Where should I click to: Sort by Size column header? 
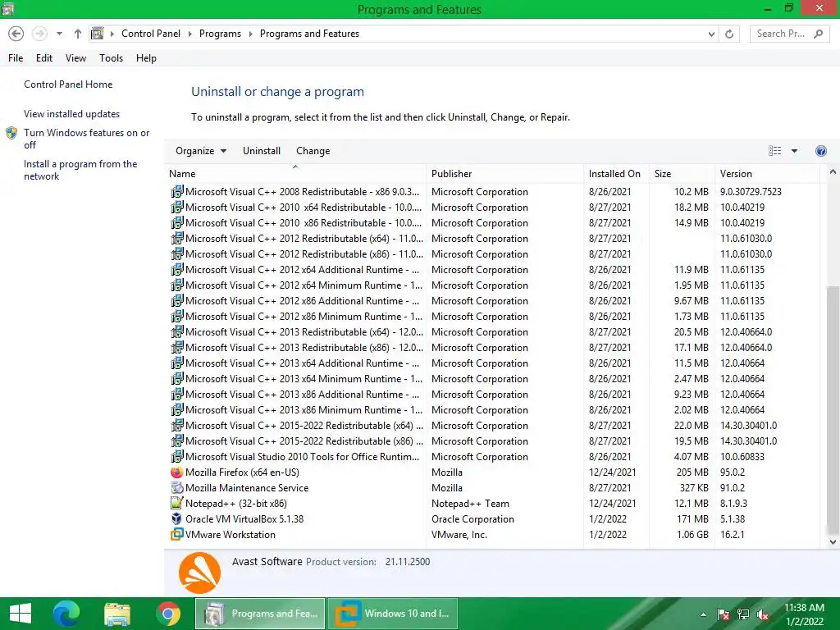tap(682, 174)
